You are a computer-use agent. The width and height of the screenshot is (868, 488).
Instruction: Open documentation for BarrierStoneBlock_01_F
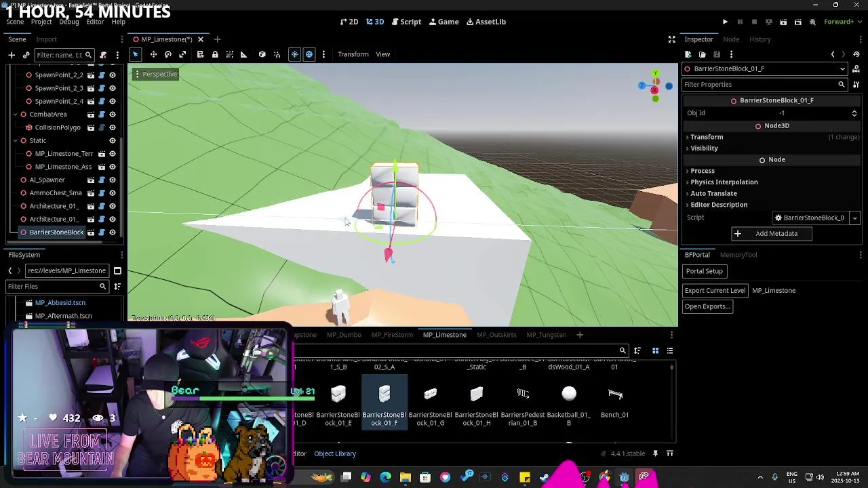(856, 68)
